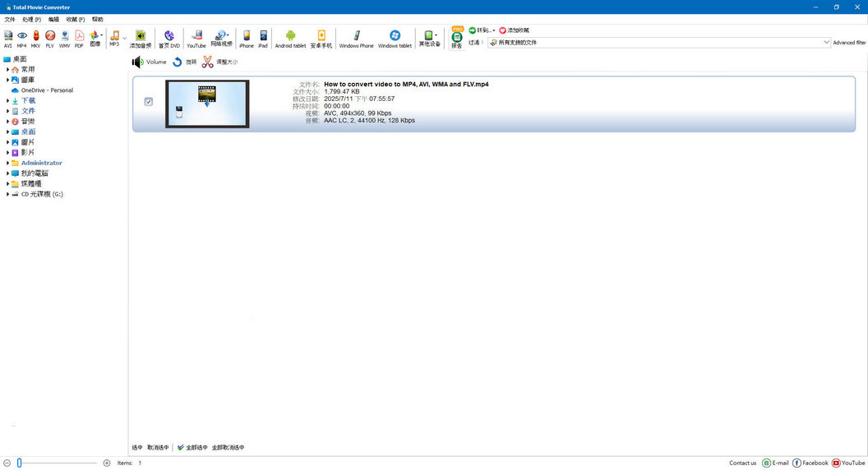This screenshot has height=470, width=868.
Task: Choose FLV output format
Action: click(x=50, y=39)
